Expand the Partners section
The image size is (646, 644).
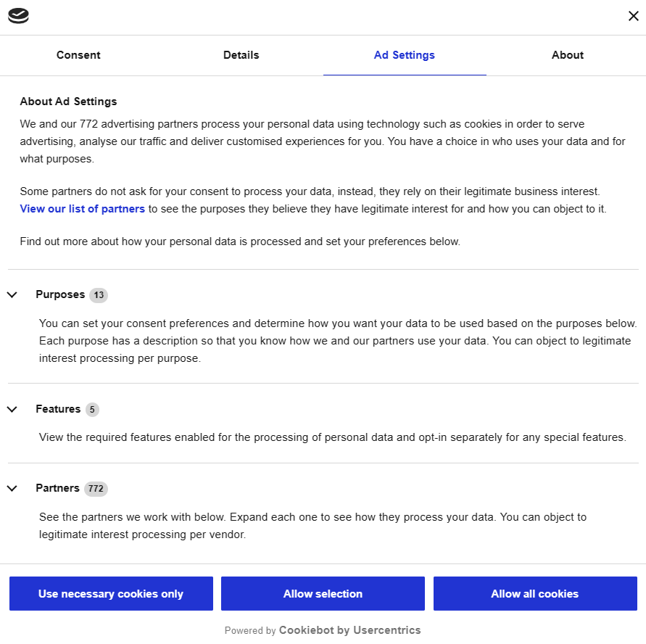tap(57, 488)
